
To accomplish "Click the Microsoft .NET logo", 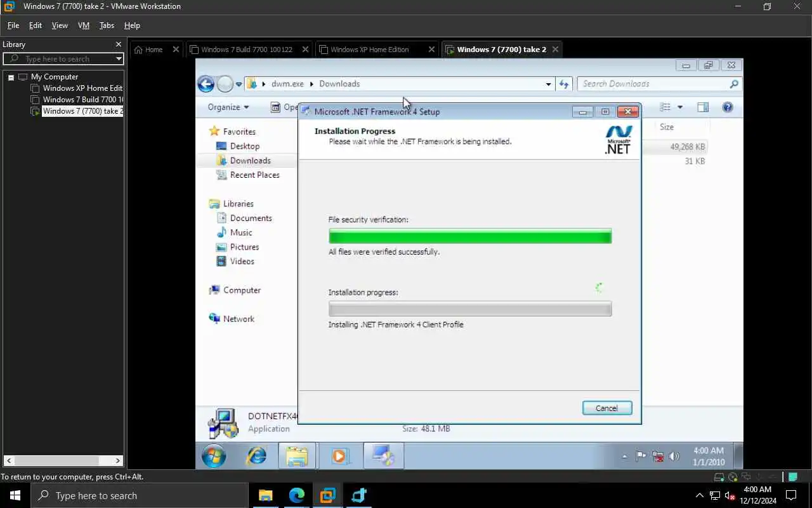I will point(618,140).
